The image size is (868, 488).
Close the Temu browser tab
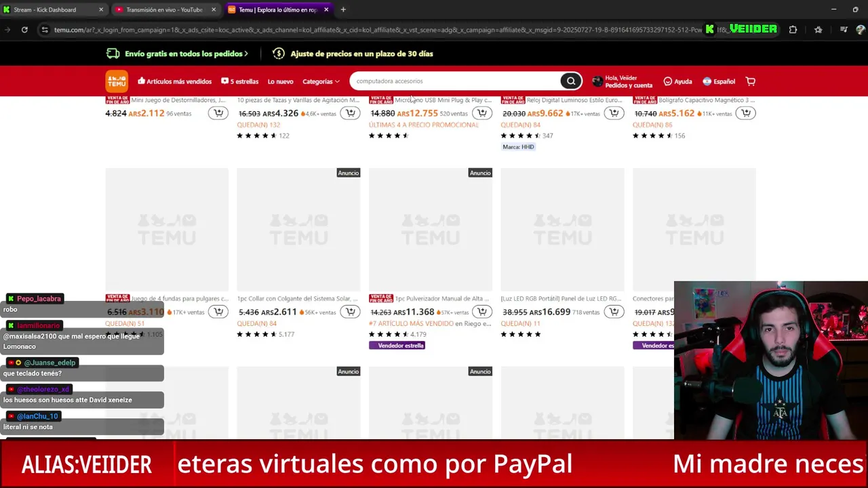point(326,9)
